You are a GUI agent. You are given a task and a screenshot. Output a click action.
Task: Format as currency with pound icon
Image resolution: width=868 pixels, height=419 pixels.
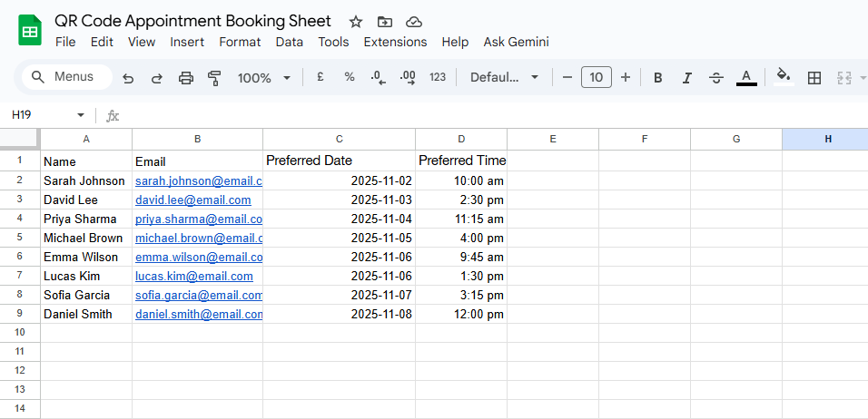tap(320, 77)
